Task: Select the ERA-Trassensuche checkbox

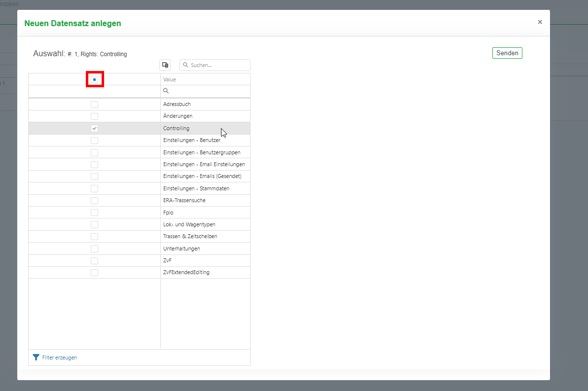Action: pos(95,201)
